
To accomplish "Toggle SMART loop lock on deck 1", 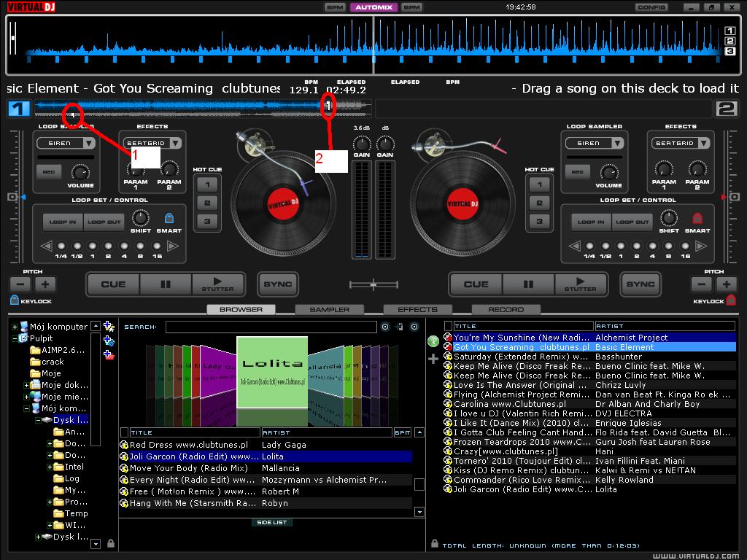I will pos(169,218).
